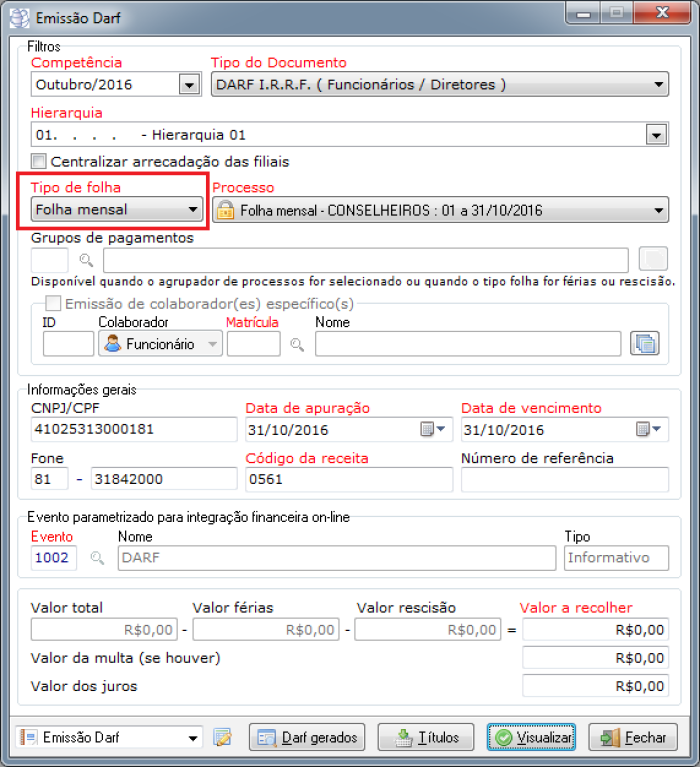Click the Títulos button
The height and width of the screenshot is (767, 700).
427,738
